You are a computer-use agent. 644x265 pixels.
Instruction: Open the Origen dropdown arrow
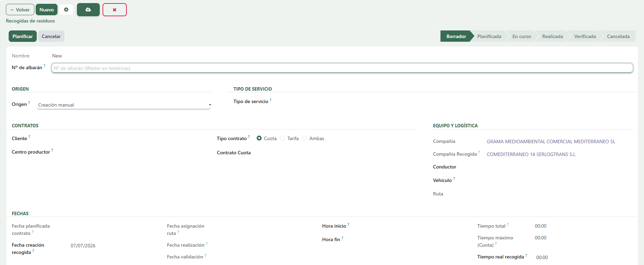210,105
